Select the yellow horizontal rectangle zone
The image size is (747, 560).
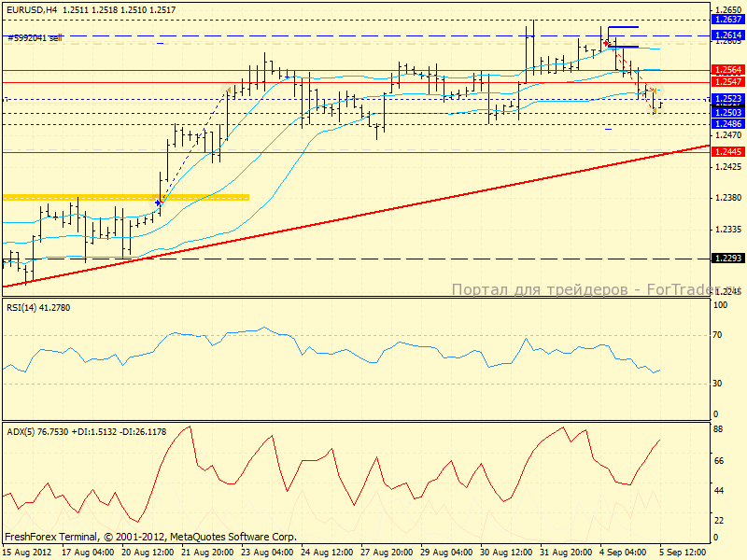coord(126,197)
